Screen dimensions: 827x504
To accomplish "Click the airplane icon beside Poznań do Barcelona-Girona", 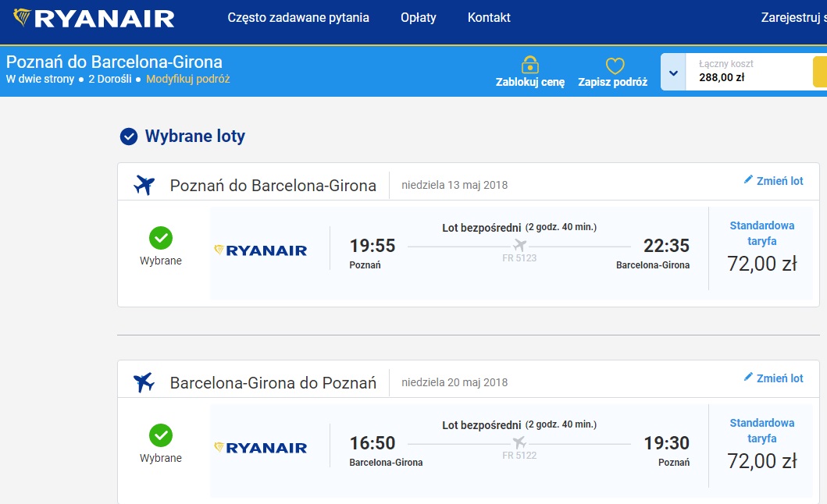I will [x=144, y=185].
